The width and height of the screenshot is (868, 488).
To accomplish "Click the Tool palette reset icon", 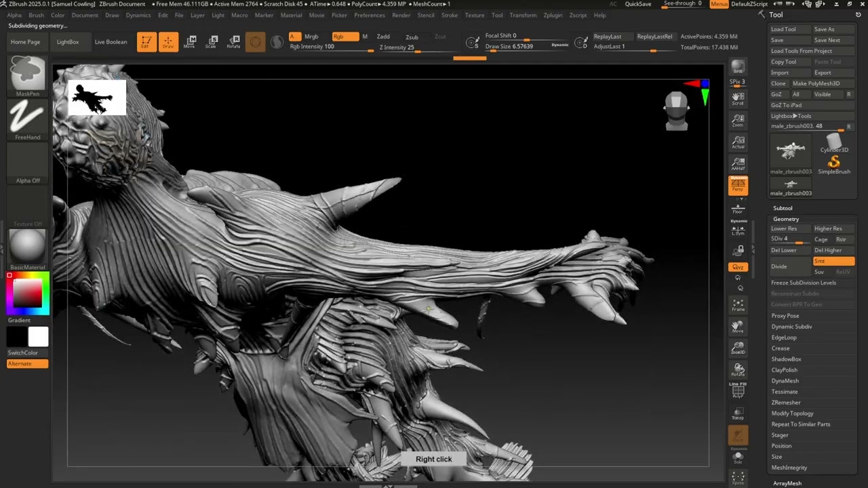I will (858, 15).
